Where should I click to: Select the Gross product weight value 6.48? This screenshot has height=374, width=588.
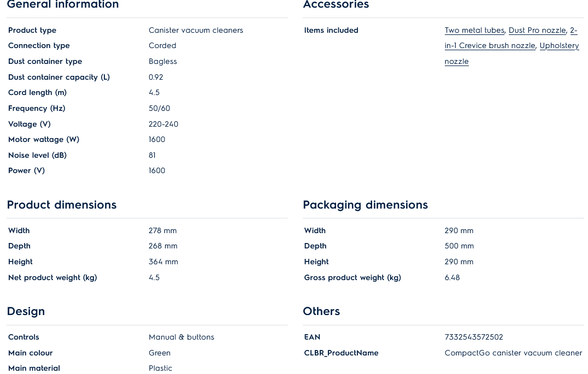452,278
